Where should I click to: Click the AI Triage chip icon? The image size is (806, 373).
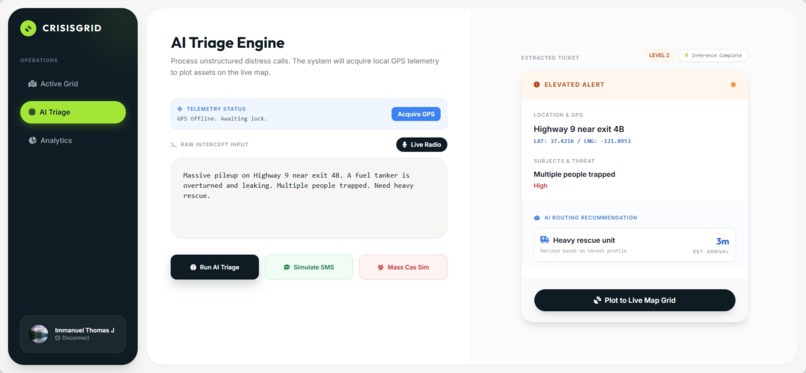(32, 112)
